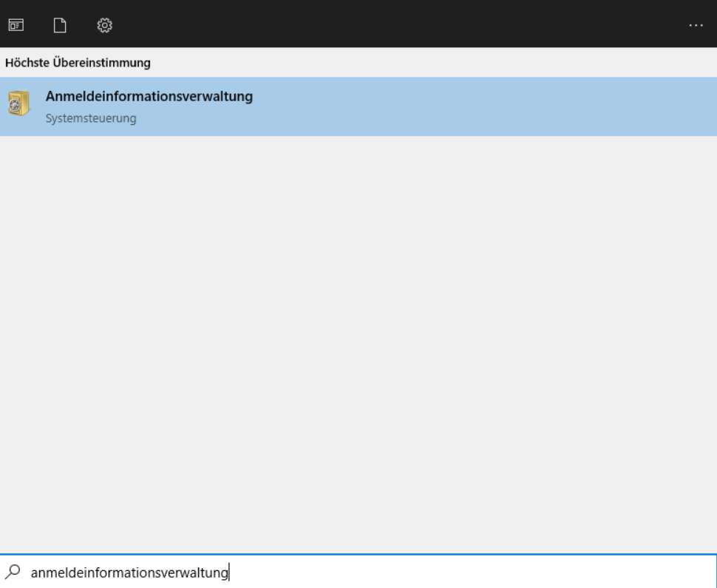The image size is (717, 588).
Task: Filter search results by settings gear
Action: (x=105, y=25)
